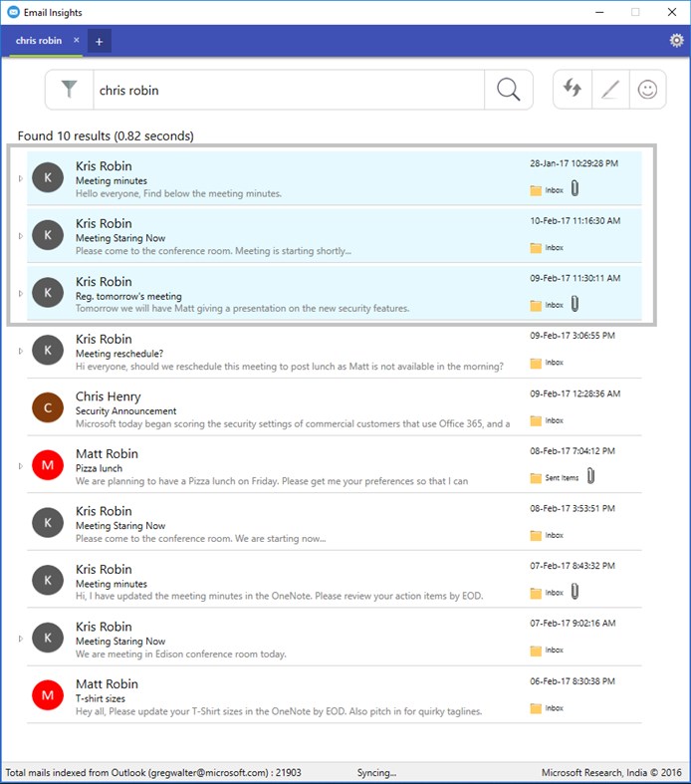691x784 pixels.
Task: Expand the 28-Jan-17 Meeting minutes conversation
Action: [21, 178]
